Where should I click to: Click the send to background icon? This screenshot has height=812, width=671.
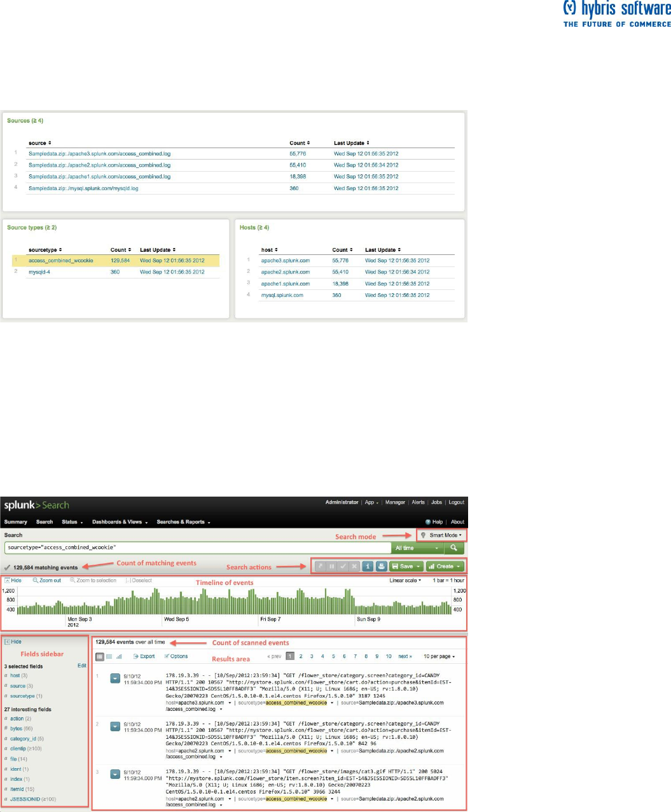[321, 566]
